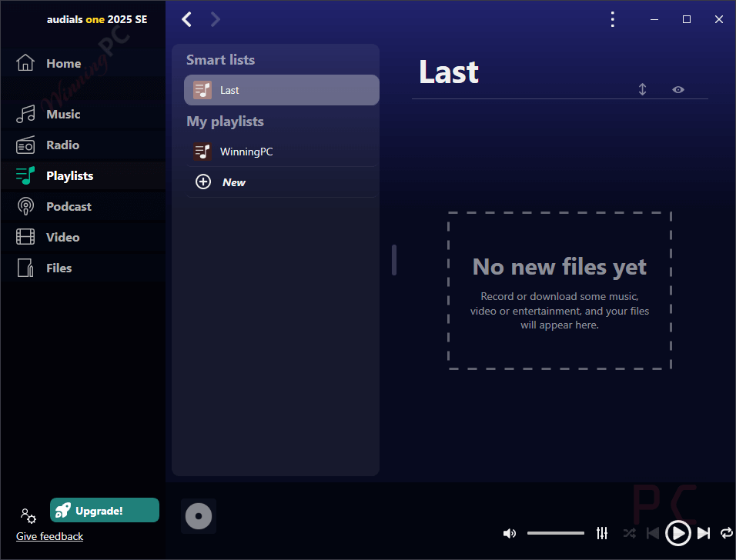Image resolution: width=736 pixels, height=560 pixels.
Task: Select the Last smart list
Action: 282,90
